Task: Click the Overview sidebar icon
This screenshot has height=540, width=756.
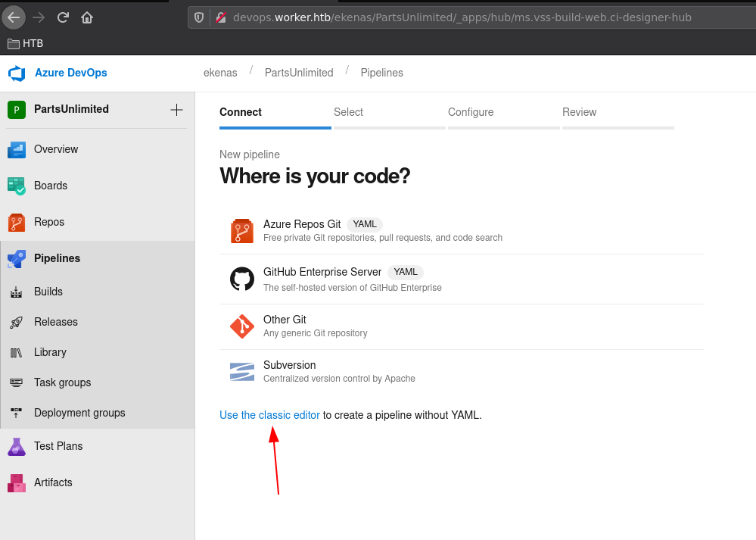Action: pyautogui.click(x=17, y=150)
